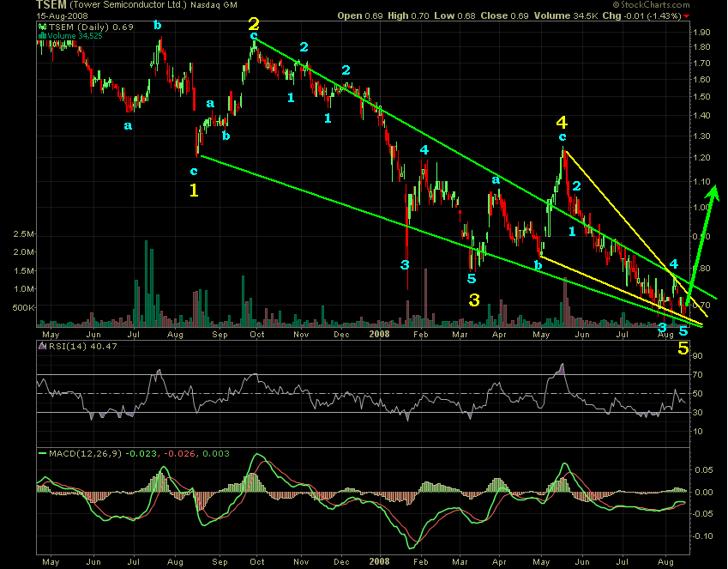Image resolution: width=728 pixels, height=569 pixels.
Task: Click the 1.20 price axis label
Action: tap(701, 158)
